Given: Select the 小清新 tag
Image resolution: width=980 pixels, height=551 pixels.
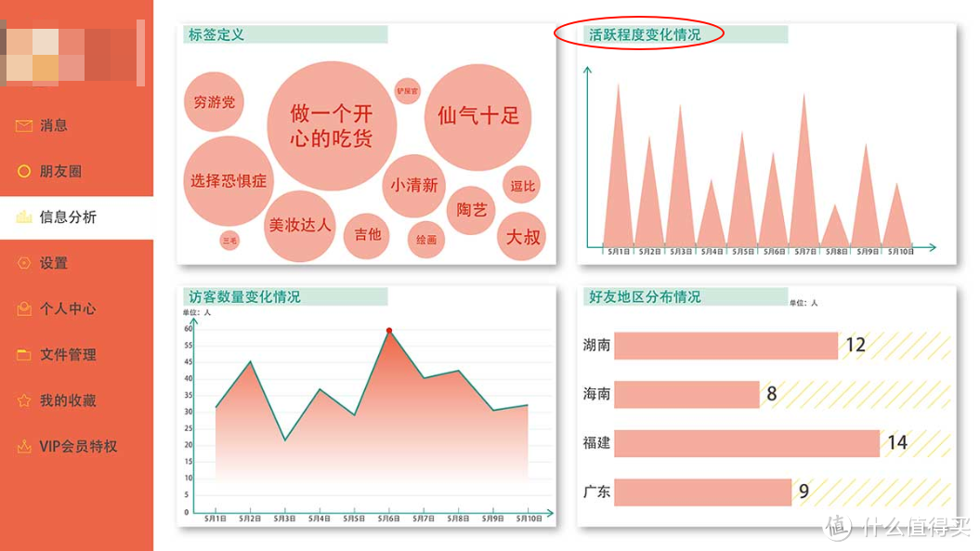Looking at the screenshot, I should click(x=414, y=186).
